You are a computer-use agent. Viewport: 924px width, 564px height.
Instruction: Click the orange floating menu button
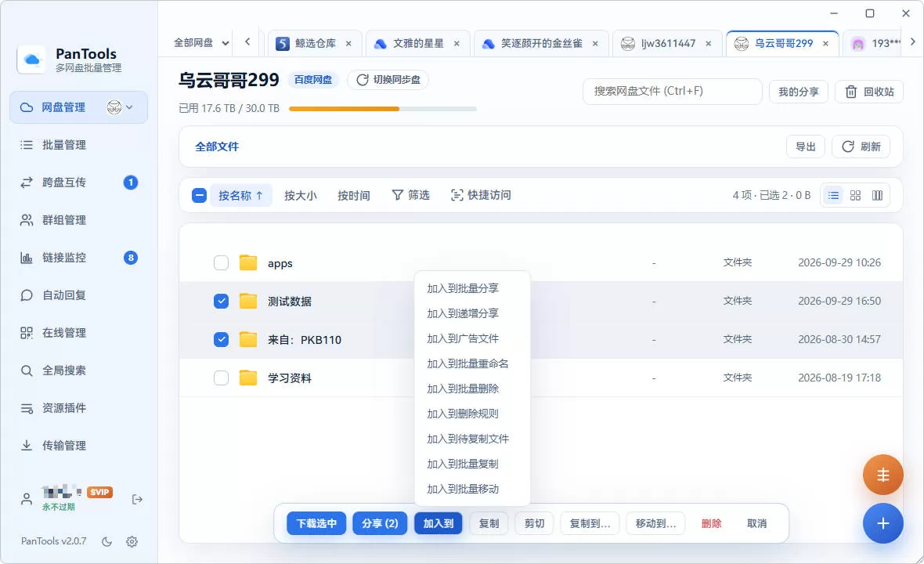coord(882,475)
